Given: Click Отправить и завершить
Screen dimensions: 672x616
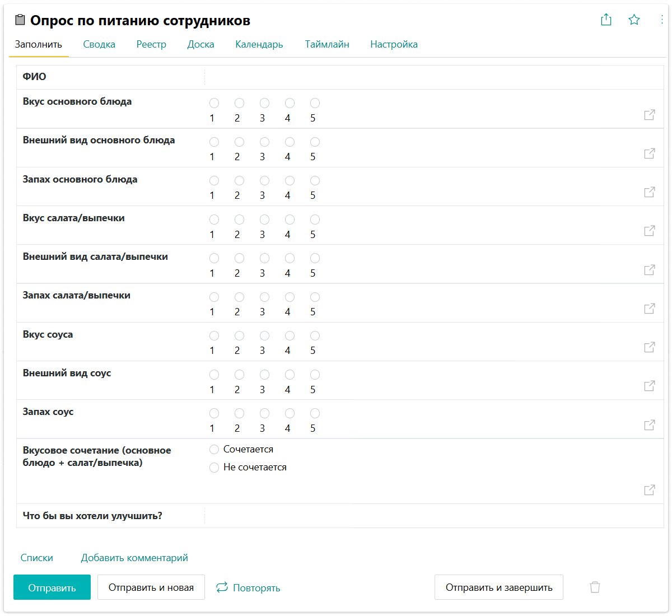Looking at the screenshot, I should pos(498,587).
